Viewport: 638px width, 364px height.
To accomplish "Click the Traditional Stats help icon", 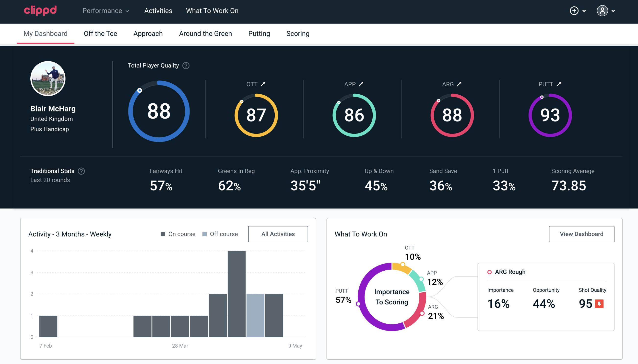I will click(x=82, y=171).
